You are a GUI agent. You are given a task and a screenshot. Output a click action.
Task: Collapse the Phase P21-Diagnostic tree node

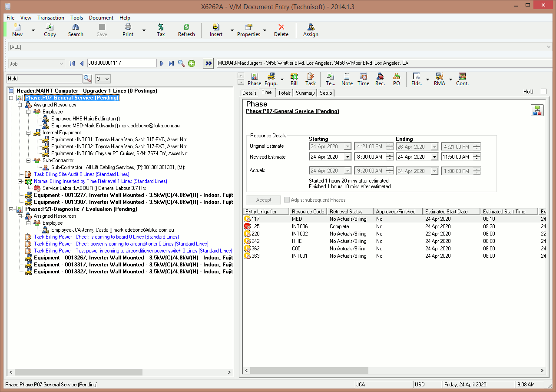[x=11, y=209]
